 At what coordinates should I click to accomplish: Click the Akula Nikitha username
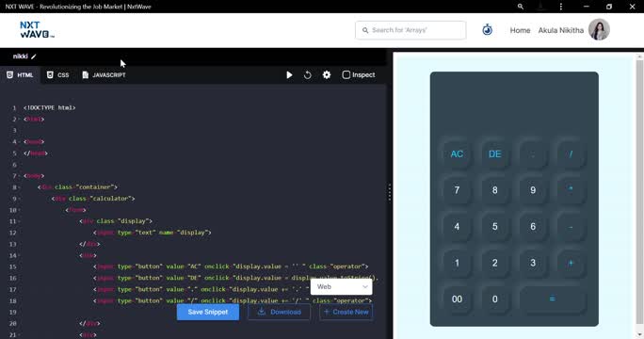click(560, 30)
